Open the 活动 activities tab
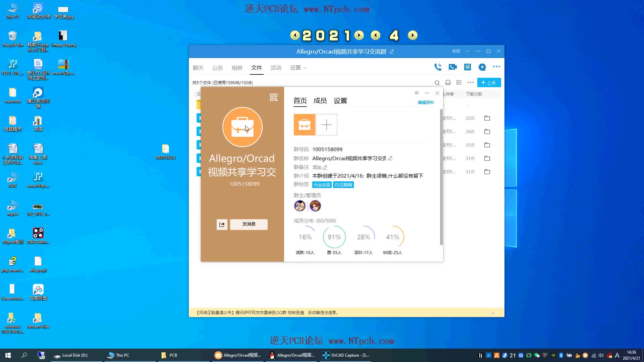 pos(276,68)
